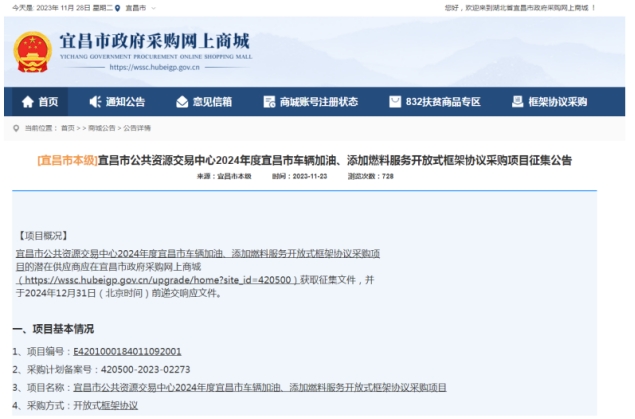635x419 pixels.
Task: Open the 通知公告 menu item
Action: coord(125,102)
